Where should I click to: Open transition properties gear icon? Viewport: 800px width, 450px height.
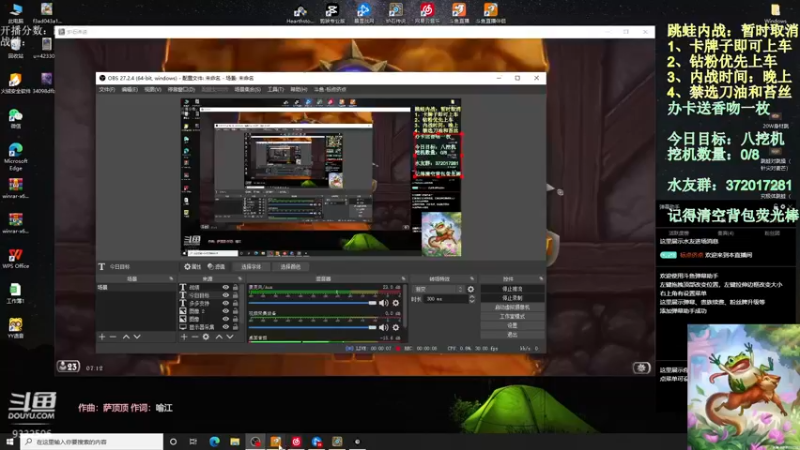click(x=470, y=289)
